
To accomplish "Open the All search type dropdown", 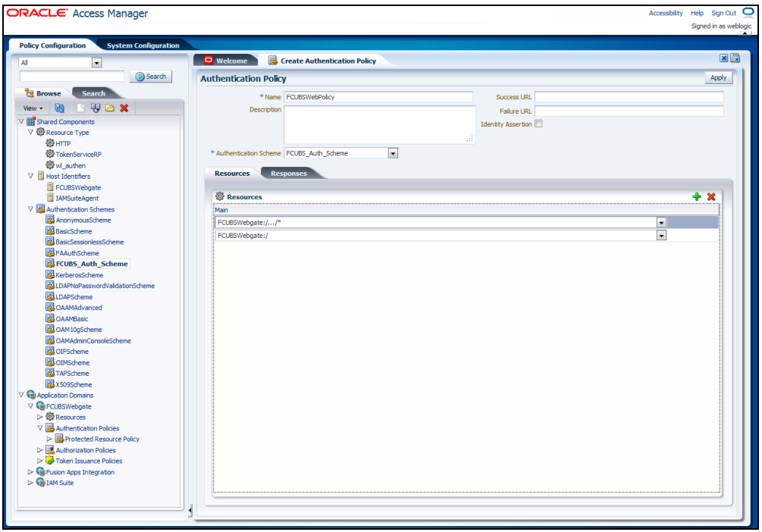I will (97, 63).
